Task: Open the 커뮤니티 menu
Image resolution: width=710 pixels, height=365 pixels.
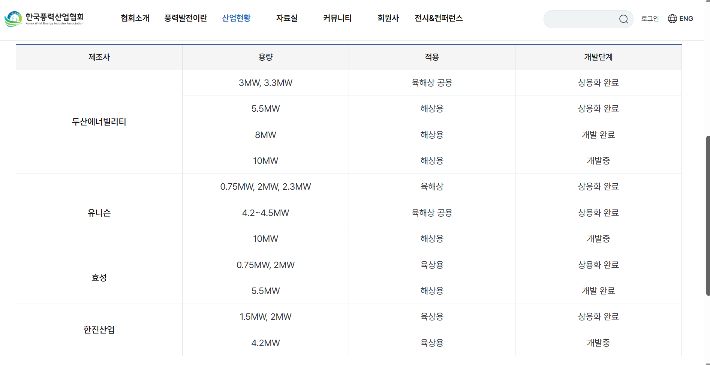Action: coord(337,19)
